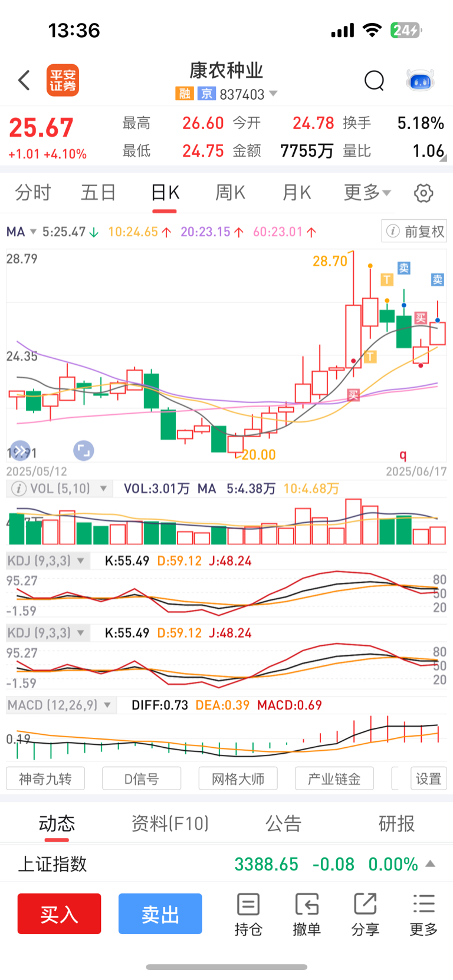Tap the battery indicator in status bar
Viewport: 453px width, 980px height.
[406, 30]
